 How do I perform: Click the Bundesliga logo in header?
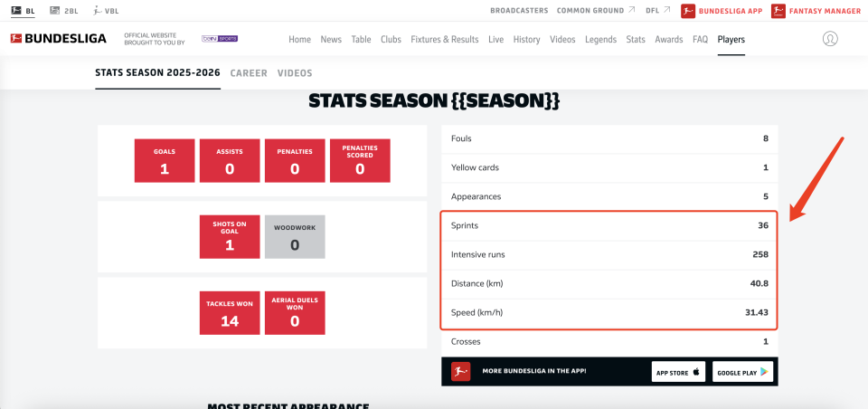tap(59, 39)
